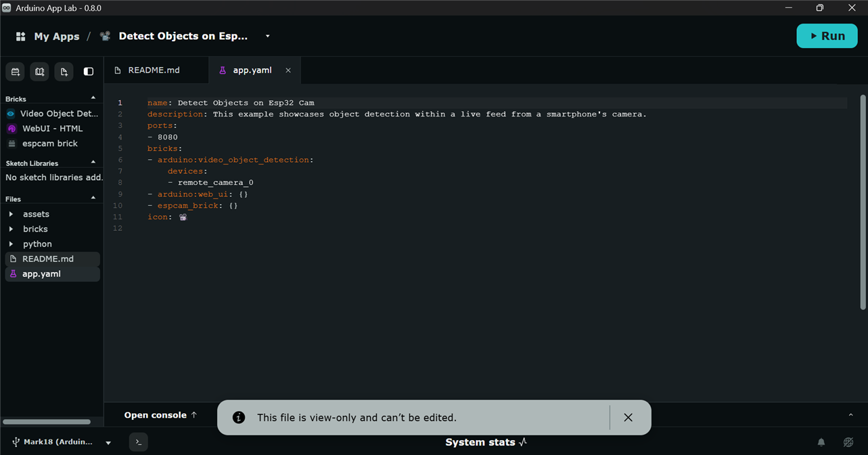Click the camera app icon beside title
The image size is (868, 455).
tap(105, 37)
